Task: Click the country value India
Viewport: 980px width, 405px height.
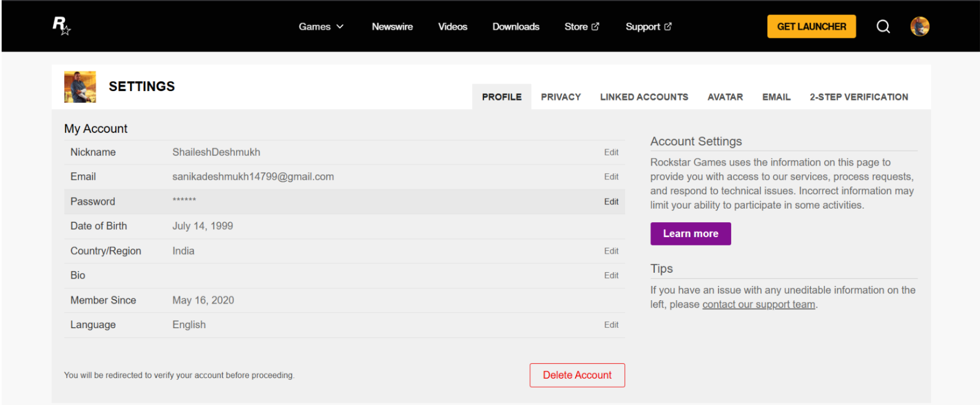Action: pos(183,251)
